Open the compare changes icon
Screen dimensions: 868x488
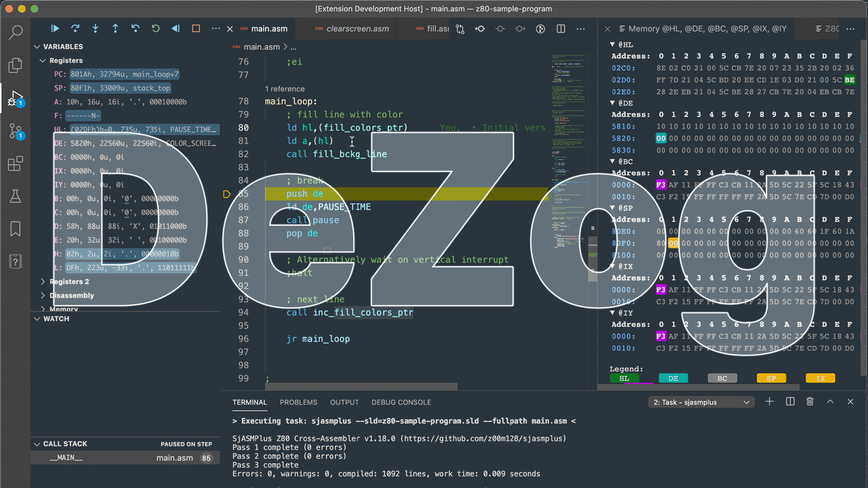[460, 29]
